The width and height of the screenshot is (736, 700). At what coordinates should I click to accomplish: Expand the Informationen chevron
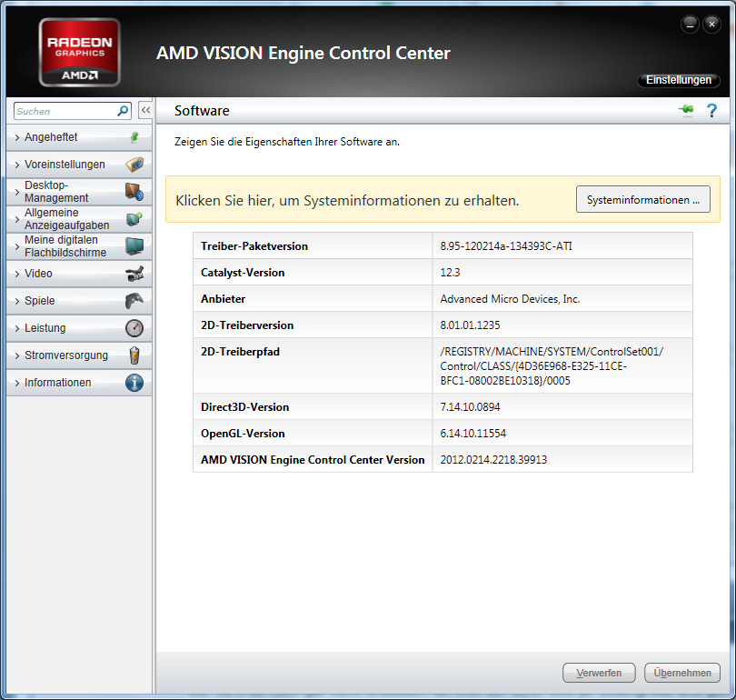click(17, 383)
